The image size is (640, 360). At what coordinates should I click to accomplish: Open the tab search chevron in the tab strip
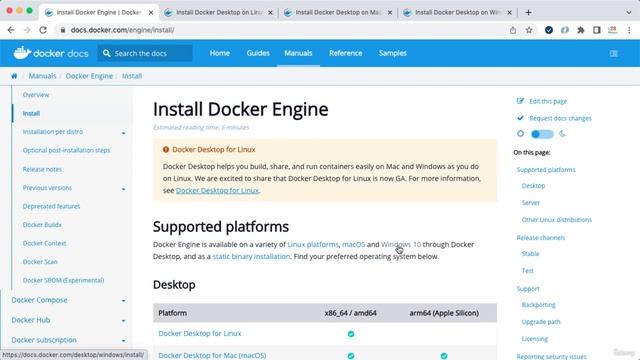click(629, 12)
